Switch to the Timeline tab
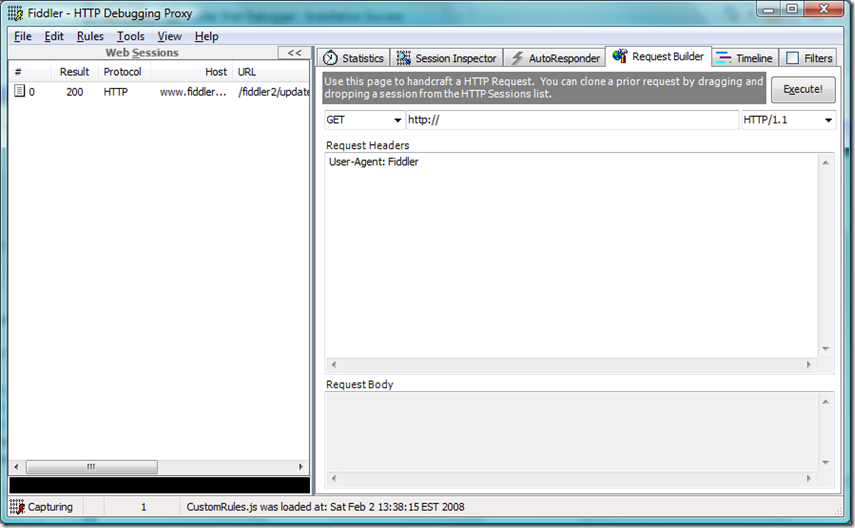855x528 pixels. tap(745, 58)
